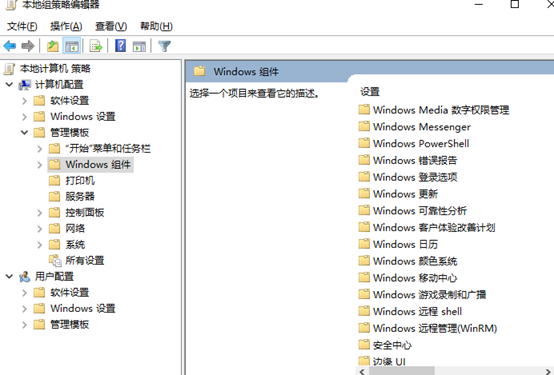Image resolution: width=554 pixels, height=375 pixels.
Task: Expand the "开始"菜单和任务栏 folder
Action: pos(40,149)
